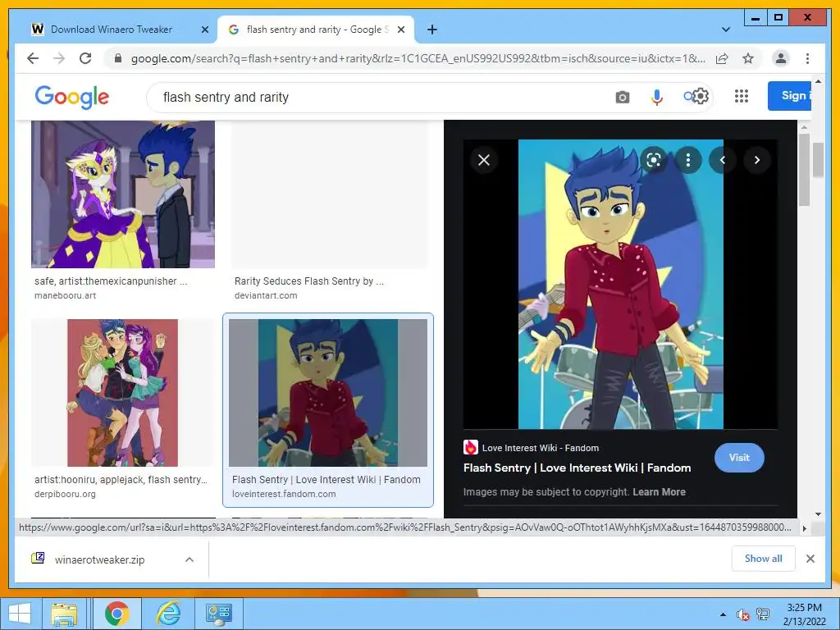
Task: Expand the tab search dropdown arrow
Action: pyautogui.click(x=726, y=30)
